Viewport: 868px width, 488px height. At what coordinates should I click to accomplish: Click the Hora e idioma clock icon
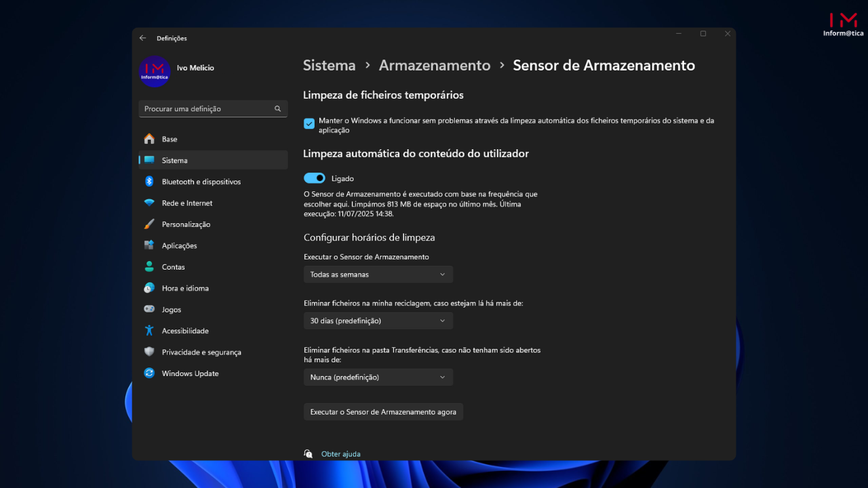pos(149,288)
